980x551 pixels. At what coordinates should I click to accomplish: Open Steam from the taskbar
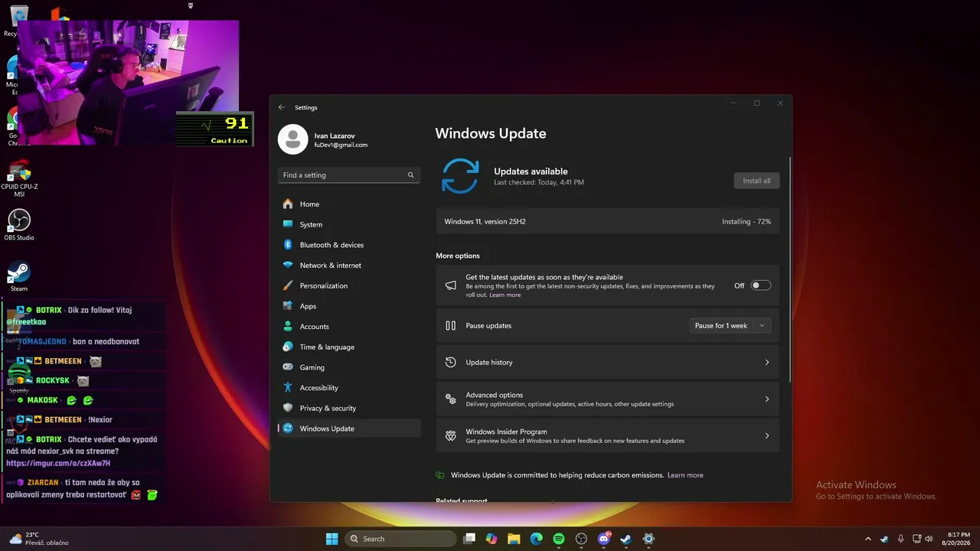point(626,539)
